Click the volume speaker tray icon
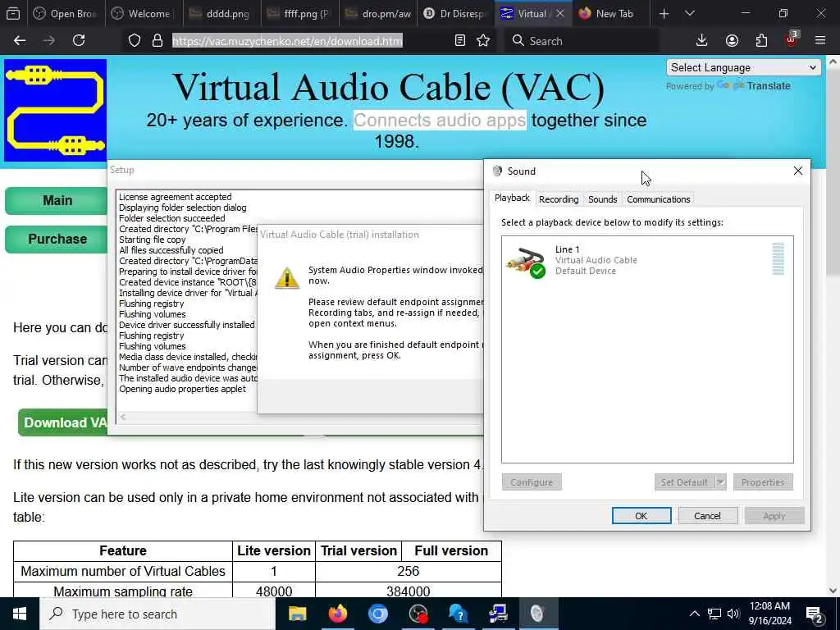This screenshot has height=630, width=840. click(733, 614)
